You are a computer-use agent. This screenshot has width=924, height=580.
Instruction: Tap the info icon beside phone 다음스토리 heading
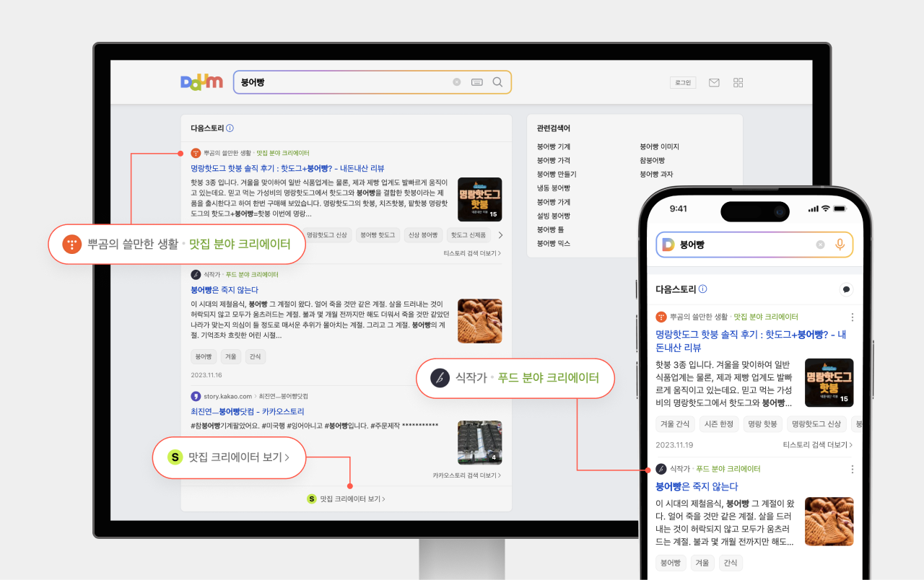(702, 289)
